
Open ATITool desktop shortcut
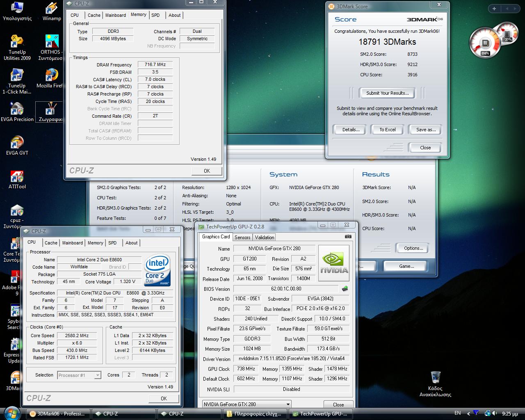17,179
